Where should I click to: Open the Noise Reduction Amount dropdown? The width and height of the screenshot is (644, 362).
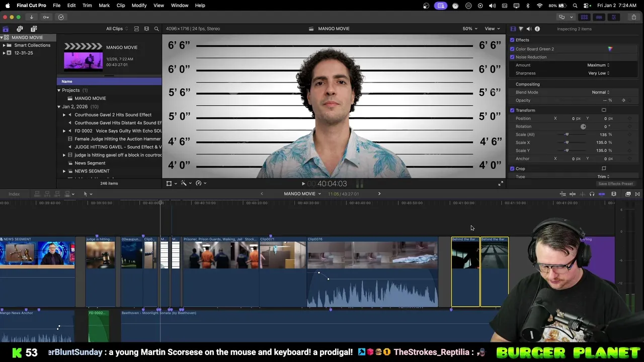click(x=598, y=65)
